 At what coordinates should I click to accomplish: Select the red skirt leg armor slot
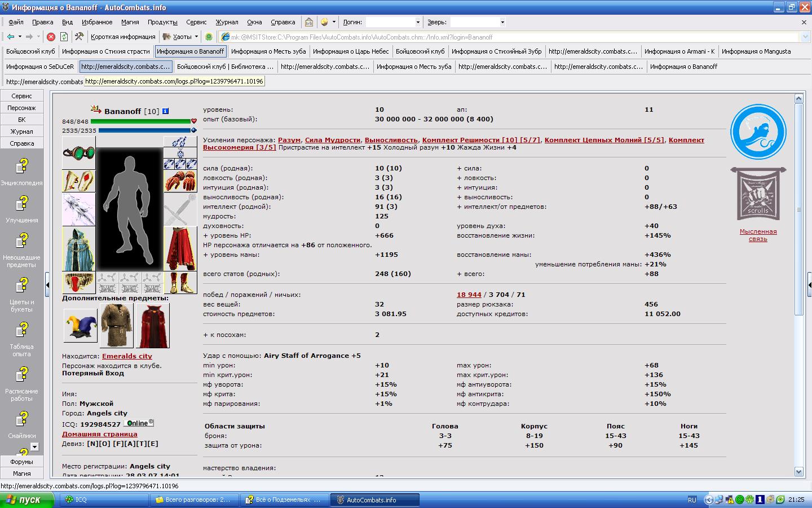coord(180,249)
